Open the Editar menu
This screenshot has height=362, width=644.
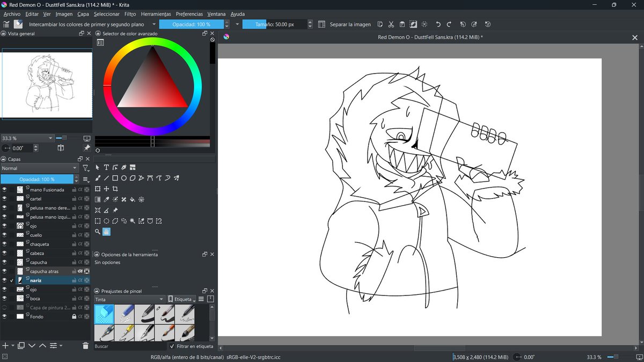[32, 14]
